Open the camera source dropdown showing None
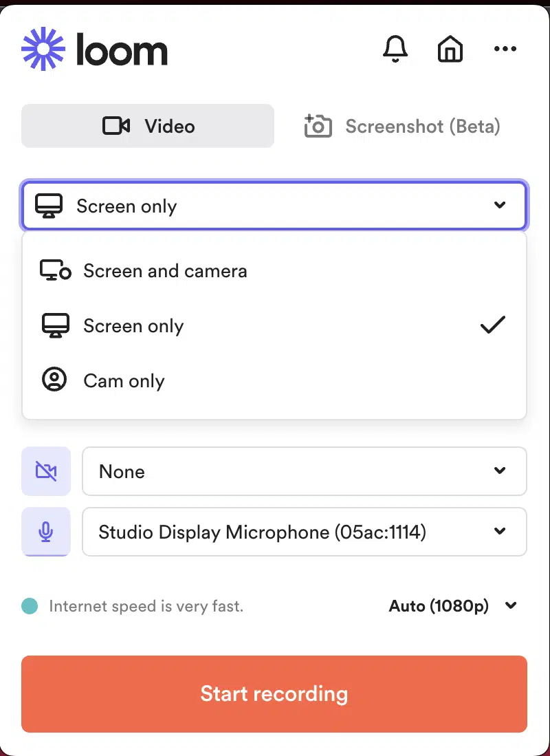Image resolution: width=550 pixels, height=756 pixels. tap(304, 471)
